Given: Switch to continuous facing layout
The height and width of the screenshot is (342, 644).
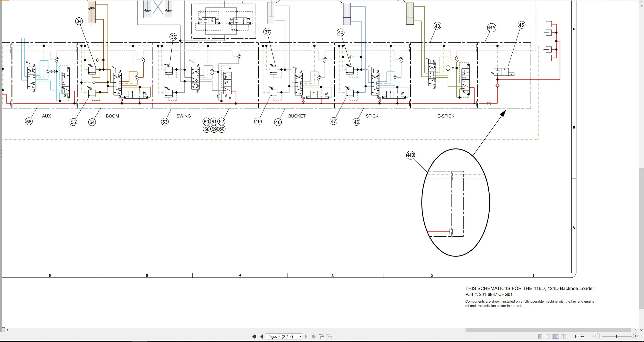Looking at the screenshot, I should pyautogui.click(x=563, y=337).
